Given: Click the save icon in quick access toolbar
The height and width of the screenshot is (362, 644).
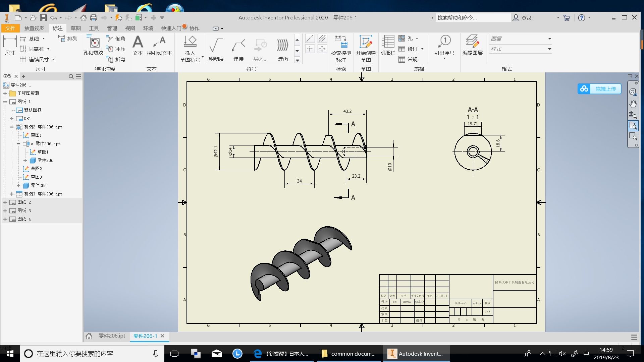Looking at the screenshot, I should 43,18.
